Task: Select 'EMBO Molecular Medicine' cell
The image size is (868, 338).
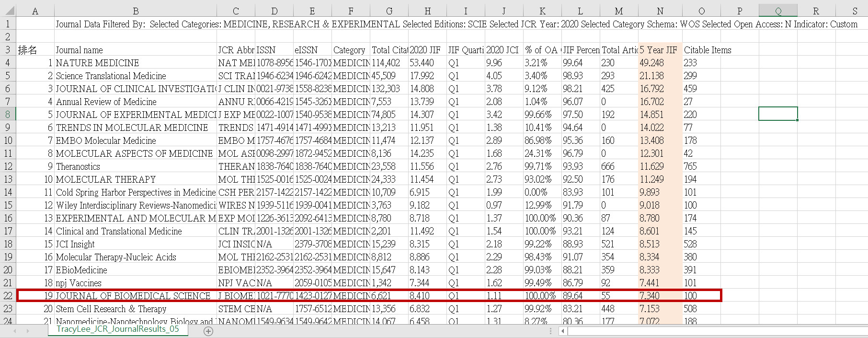Action: 136,140
